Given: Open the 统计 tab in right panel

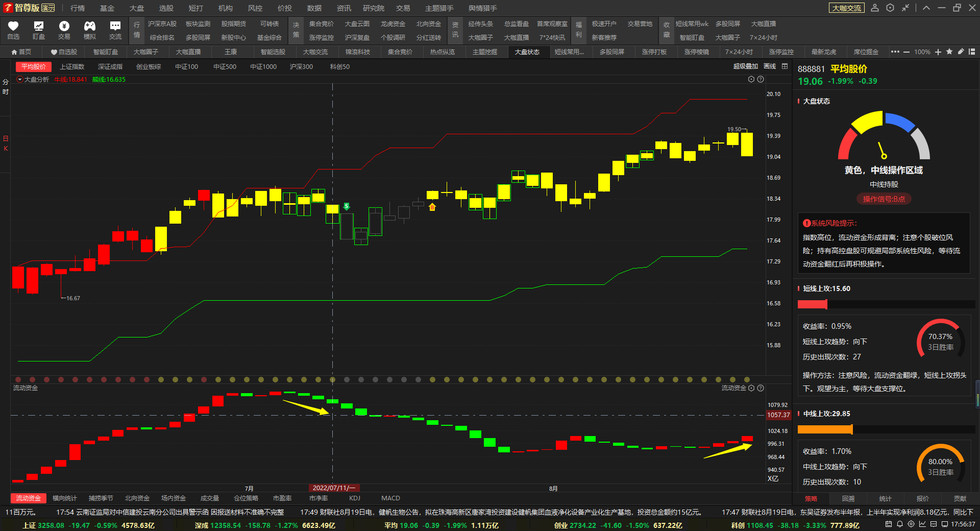Looking at the screenshot, I should (886, 499).
